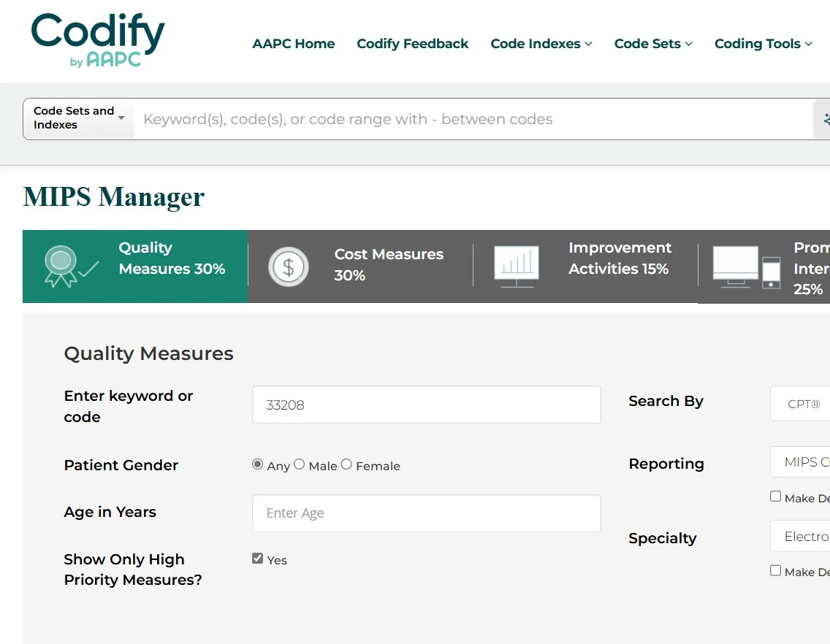Switch to the Cost Measures 30% tab

(389, 264)
